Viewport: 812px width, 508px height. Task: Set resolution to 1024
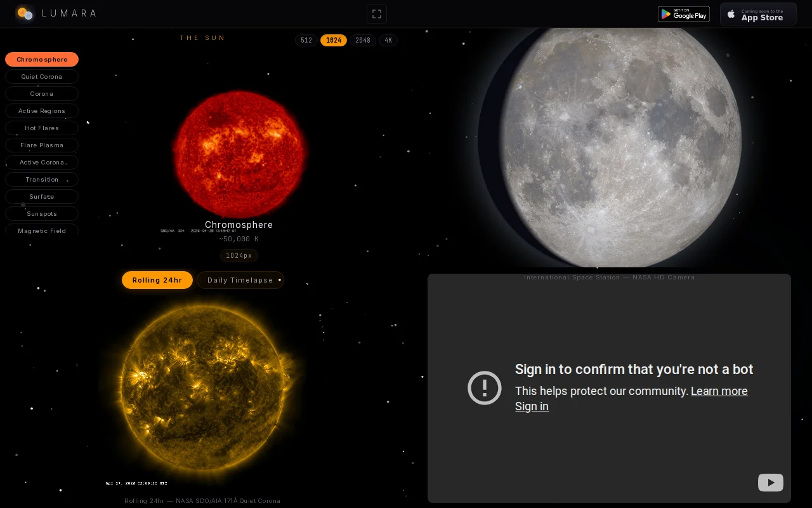tap(334, 41)
